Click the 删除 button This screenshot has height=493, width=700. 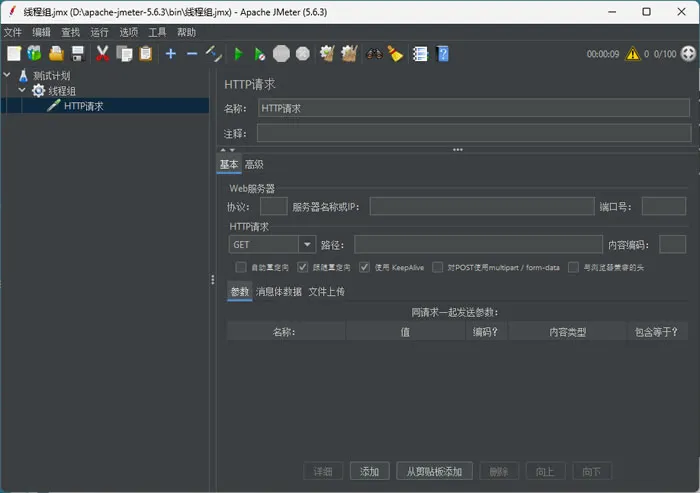pos(499,471)
